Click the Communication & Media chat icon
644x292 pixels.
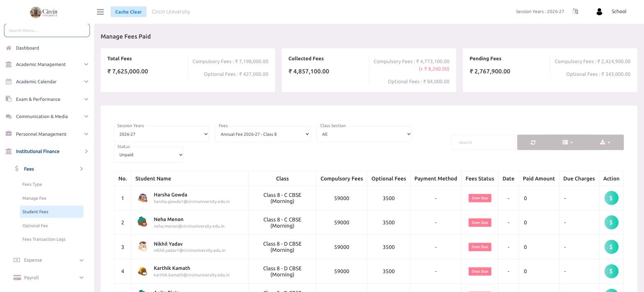9,116
